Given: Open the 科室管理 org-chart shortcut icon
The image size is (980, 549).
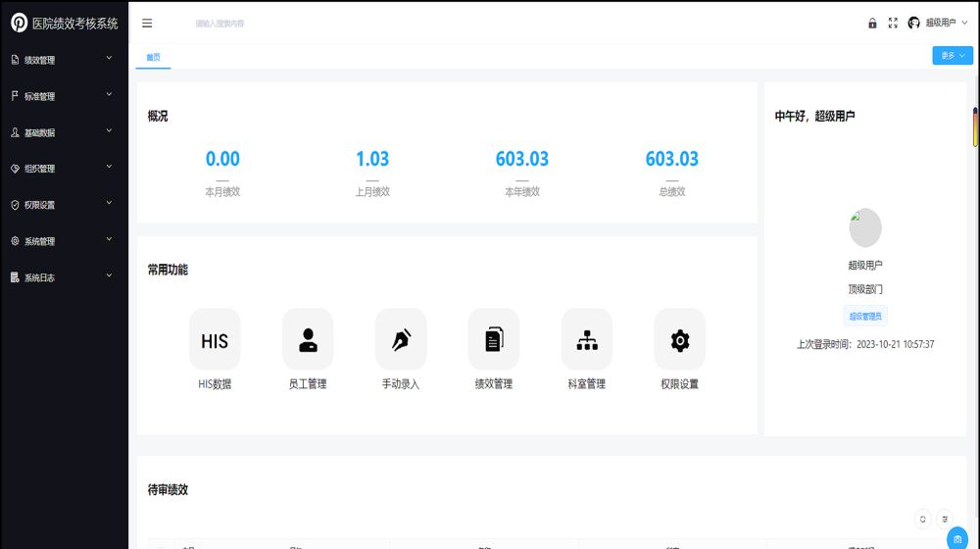Looking at the screenshot, I should [587, 339].
